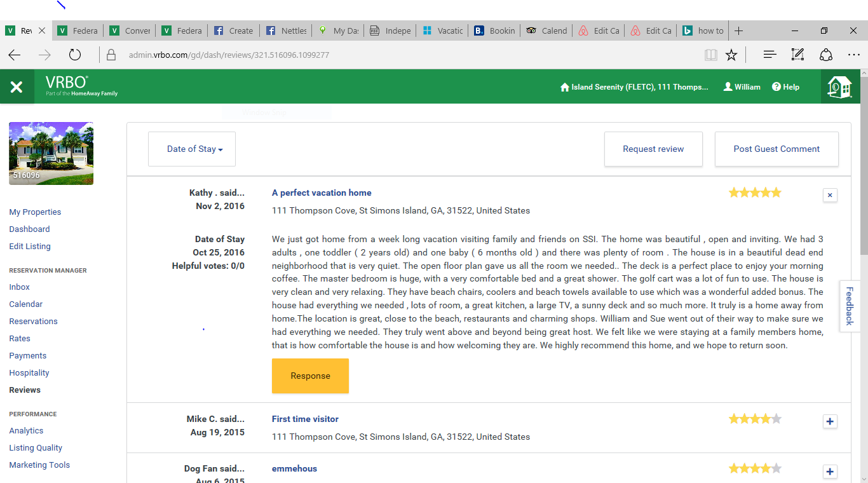Open Island Serenity property selector in header
The height and width of the screenshot is (483, 868).
click(634, 87)
